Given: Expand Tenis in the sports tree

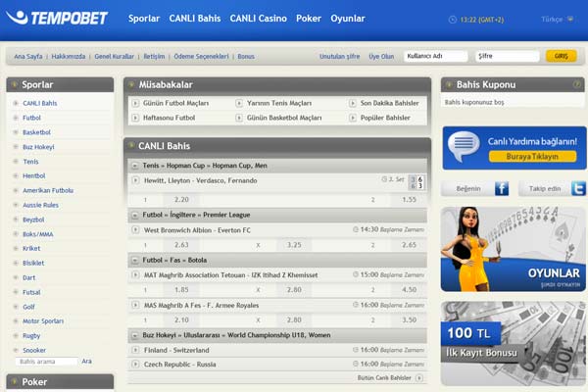Looking at the screenshot, I should point(16,162).
